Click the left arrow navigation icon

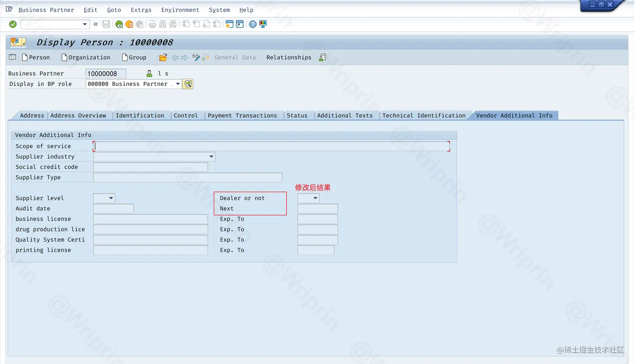point(175,57)
